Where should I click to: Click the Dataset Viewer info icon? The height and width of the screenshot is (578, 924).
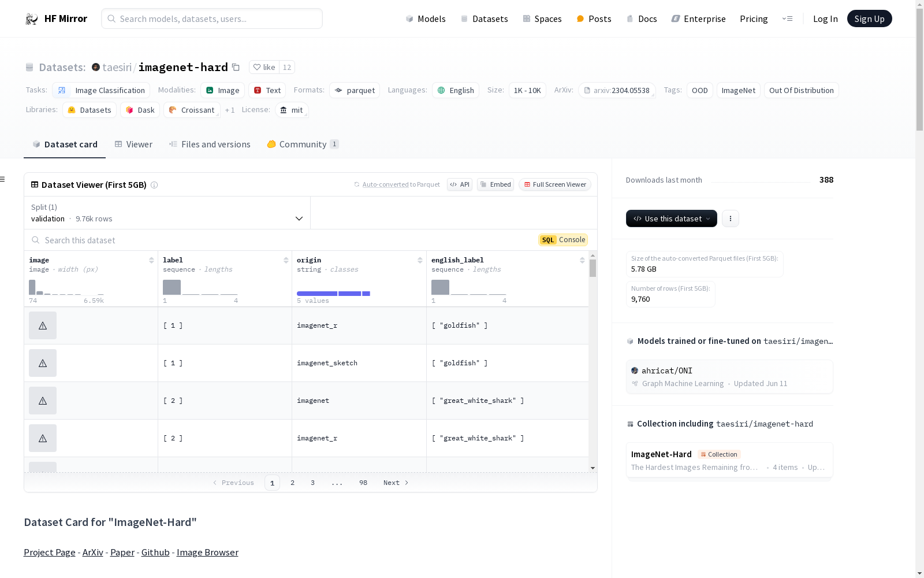coord(154,185)
